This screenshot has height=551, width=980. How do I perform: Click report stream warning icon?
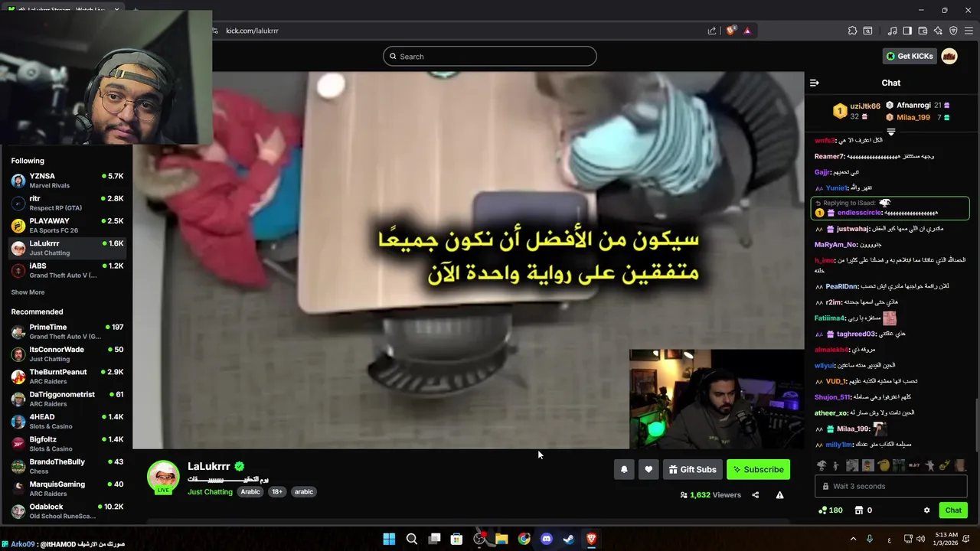779,495
